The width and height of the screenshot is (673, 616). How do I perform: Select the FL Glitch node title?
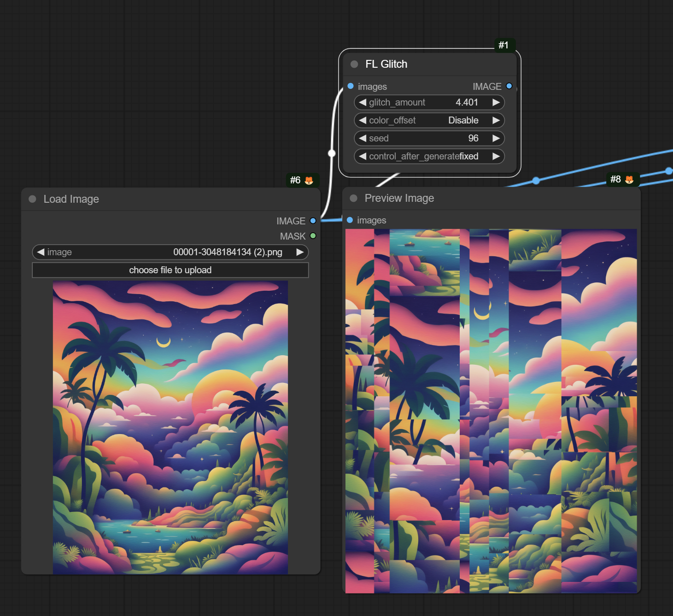click(386, 64)
